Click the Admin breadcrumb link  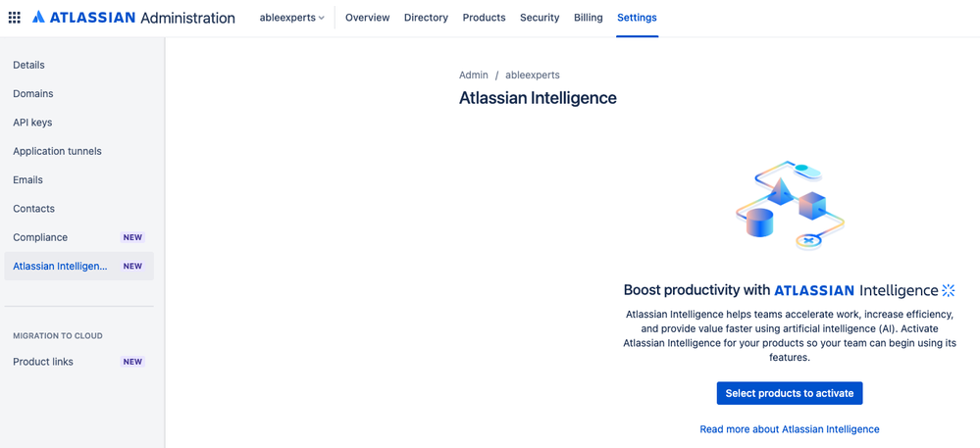point(473,75)
